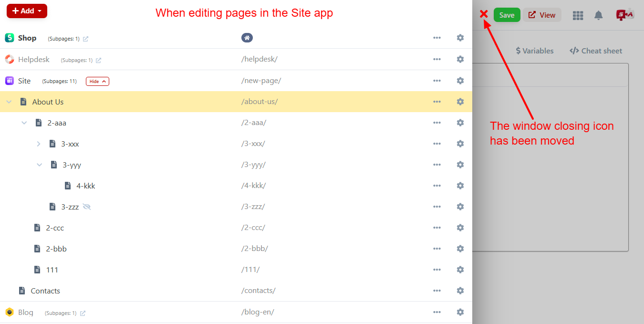Image resolution: width=644 pixels, height=324 pixels.
Task: Click the user avatar in the top corner
Action: (625, 15)
